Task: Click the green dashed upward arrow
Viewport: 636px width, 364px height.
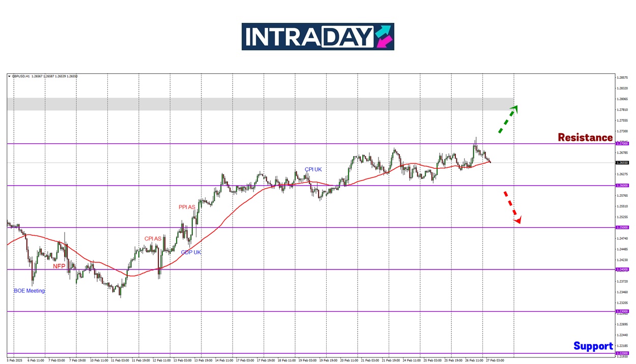Action: (508, 119)
